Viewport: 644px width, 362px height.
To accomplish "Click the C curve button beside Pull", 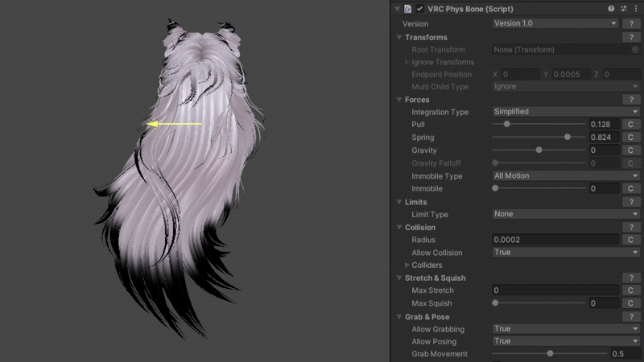I will 632,125.
